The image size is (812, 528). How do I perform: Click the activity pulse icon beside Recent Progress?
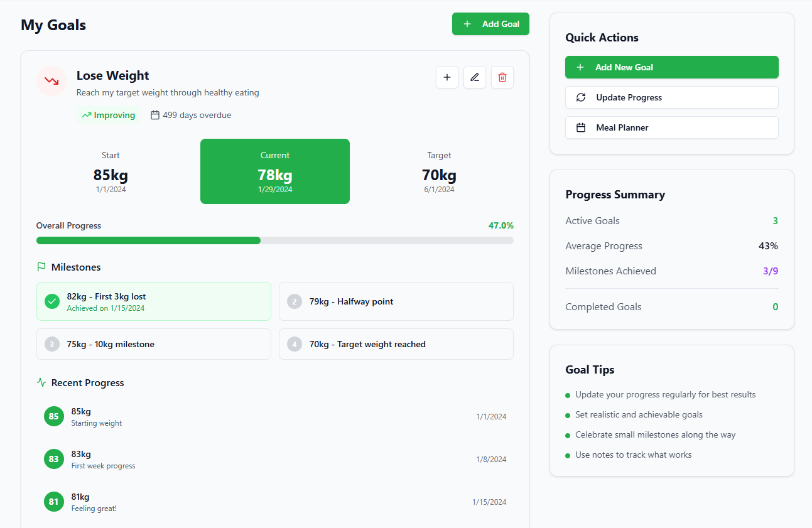click(41, 382)
